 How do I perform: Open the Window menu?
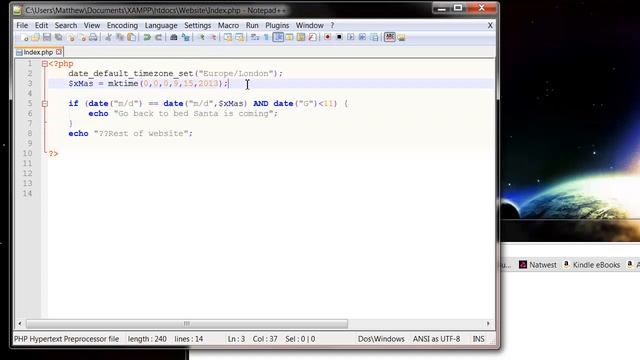tap(309, 25)
